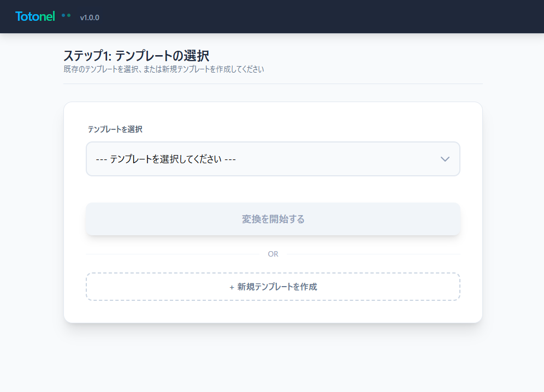
Task: Click the テンプレートを選択 field label
Action: [x=115, y=129]
